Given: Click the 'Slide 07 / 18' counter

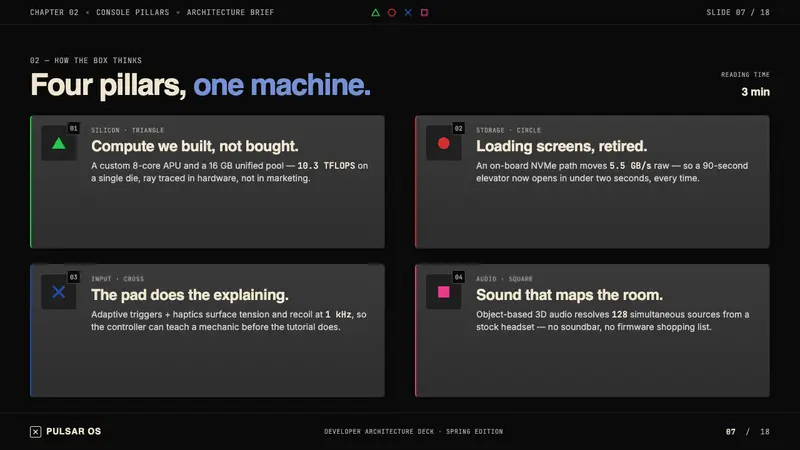Looking at the screenshot, I should [x=738, y=12].
